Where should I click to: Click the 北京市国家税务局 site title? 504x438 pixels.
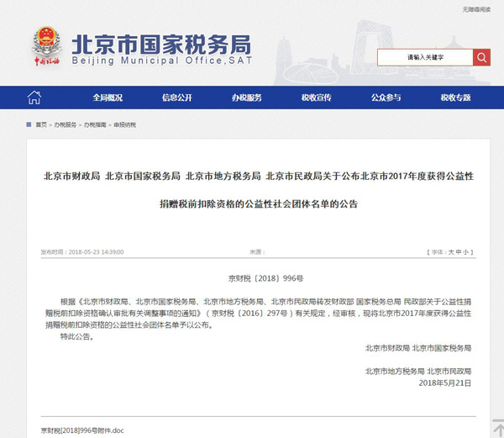tap(161, 45)
